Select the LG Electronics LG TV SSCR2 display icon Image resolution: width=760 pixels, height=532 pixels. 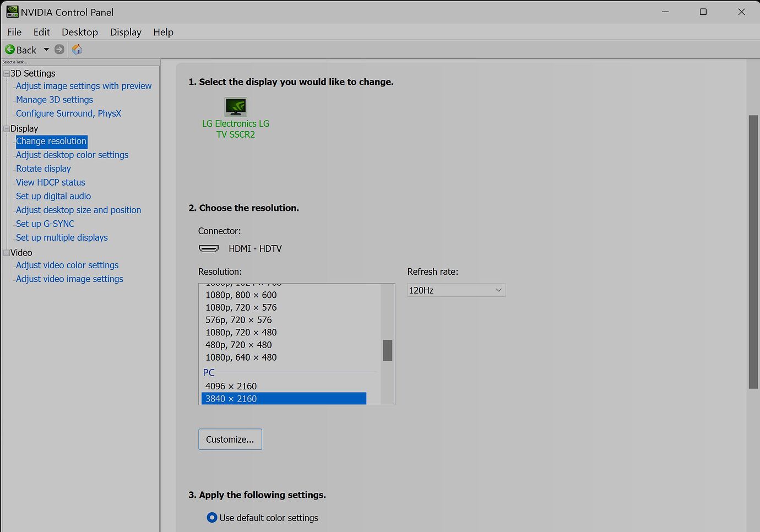tap(236, 107)
